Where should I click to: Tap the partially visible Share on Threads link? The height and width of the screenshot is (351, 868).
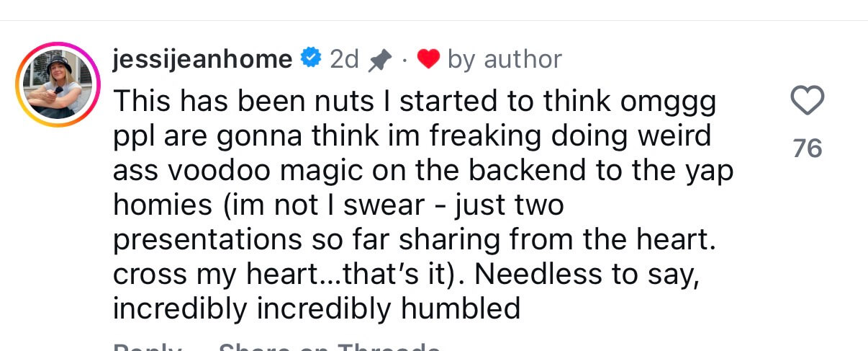click(x=329, y=347)
